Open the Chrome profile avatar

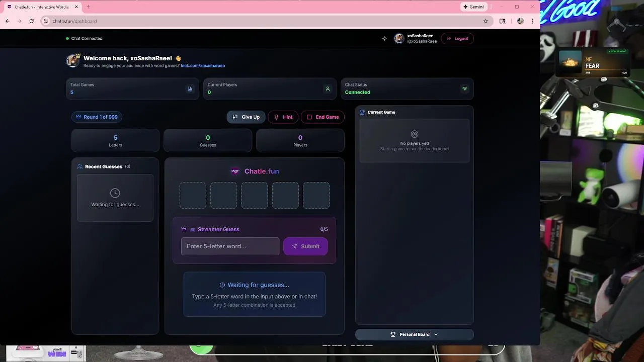pos(520,21)
